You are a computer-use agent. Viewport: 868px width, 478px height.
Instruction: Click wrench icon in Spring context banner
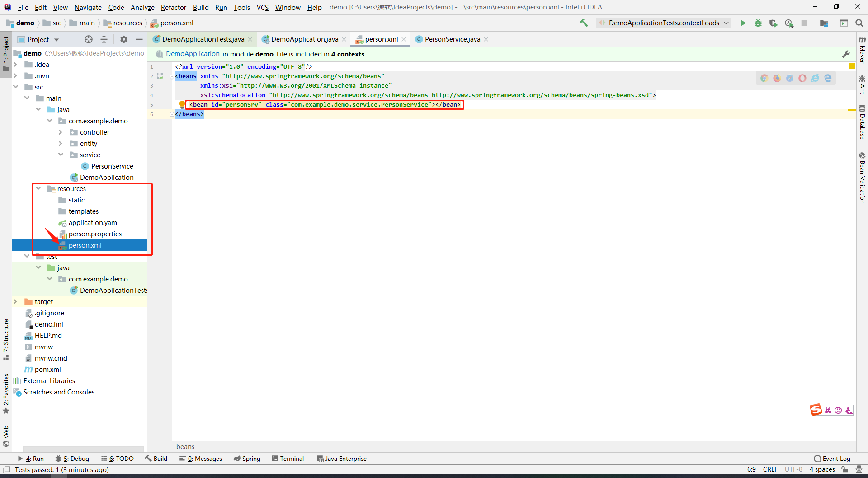(846, 54)
